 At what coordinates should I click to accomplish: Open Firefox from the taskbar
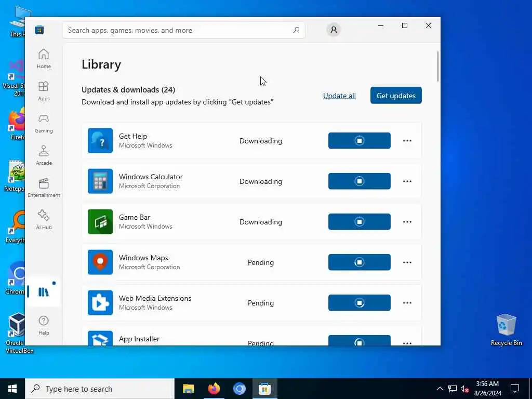coord(214,389)
